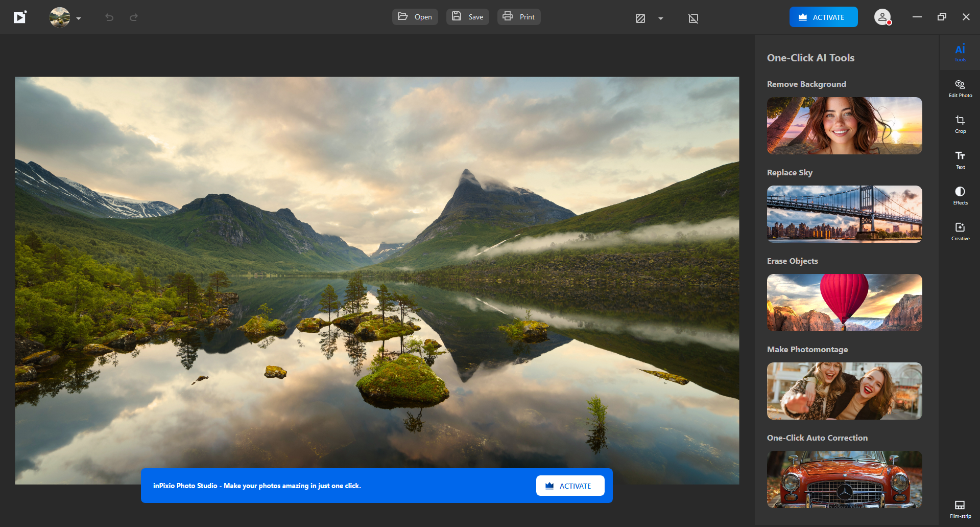The height and width of the screenshot is (527, 980).
Task: Select the Replace Sky bridge thumbnail
Action: tap(844, 214)
